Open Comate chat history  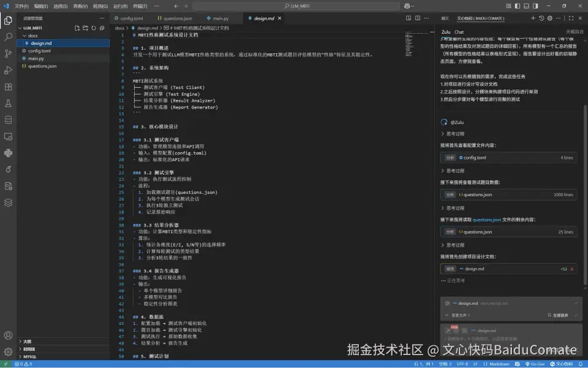[x=541, y=18]
